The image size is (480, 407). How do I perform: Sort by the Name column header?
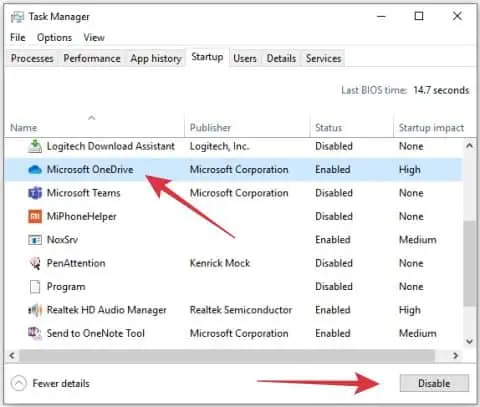23,128
